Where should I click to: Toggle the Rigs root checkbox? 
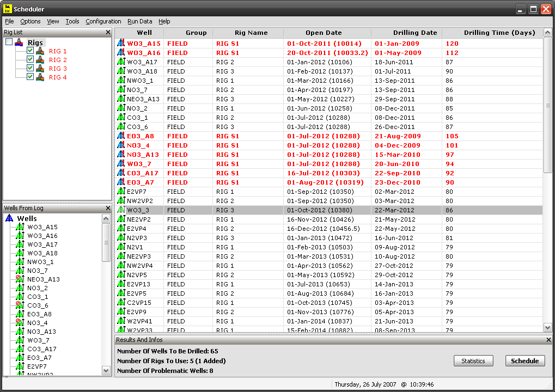(x=9, y=42)
